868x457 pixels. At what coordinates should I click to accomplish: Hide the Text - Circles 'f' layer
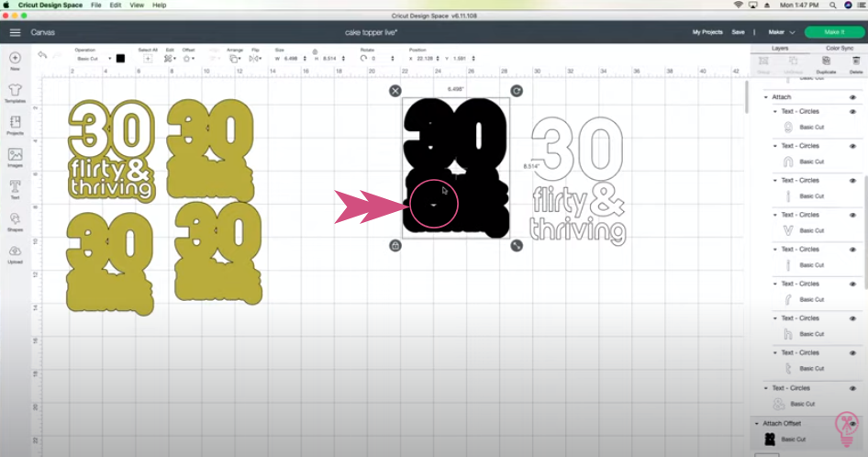(x=852, y=284)
